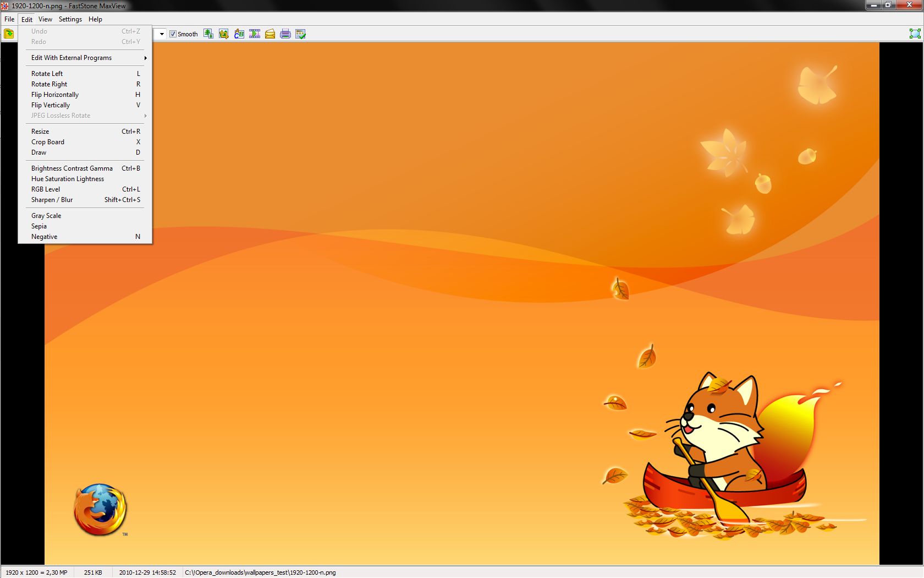Choose Rotate Left from Edit menu
The image size is (924, 578).
(85, 74)
